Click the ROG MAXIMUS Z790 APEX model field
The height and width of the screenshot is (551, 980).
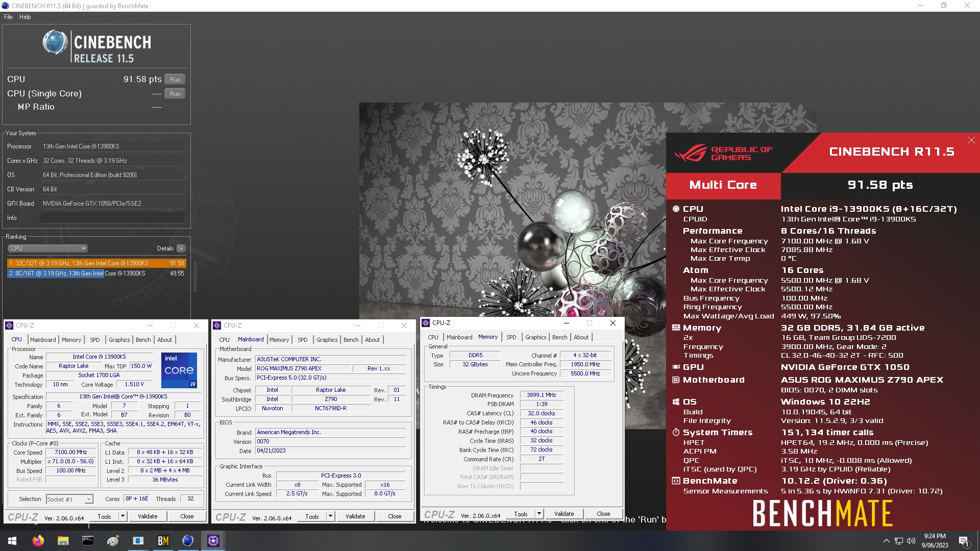[303, 368]
